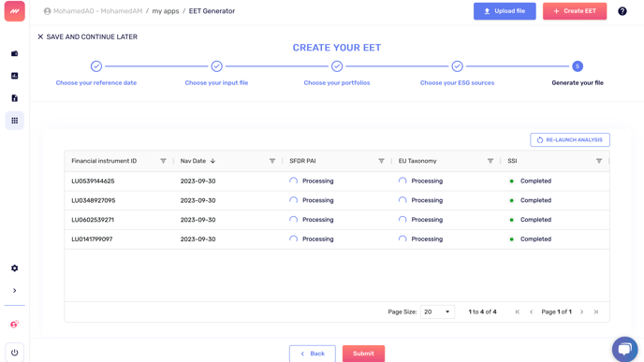Viewport: 644px width, 362px height.
Task: Click the briefcase portfolio icon in sidebar
Action: click(x=14, y=53)
